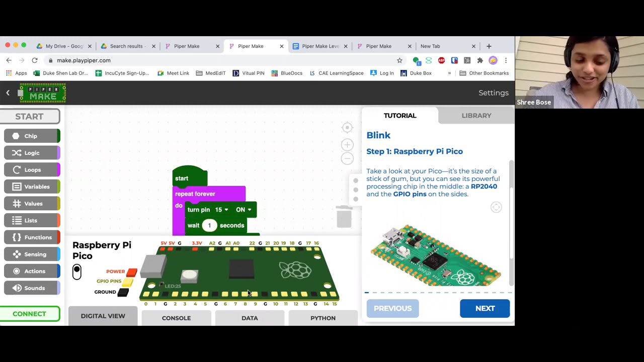
Task: Close the New Tab tab
Action: coord(473,46)
